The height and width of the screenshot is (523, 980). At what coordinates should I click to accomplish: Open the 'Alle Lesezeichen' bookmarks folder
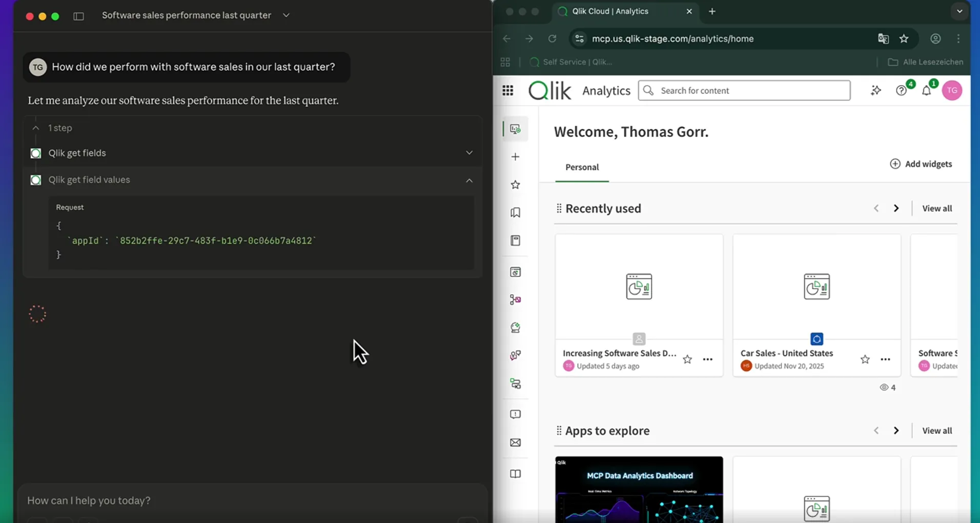(x=926, y=62)
